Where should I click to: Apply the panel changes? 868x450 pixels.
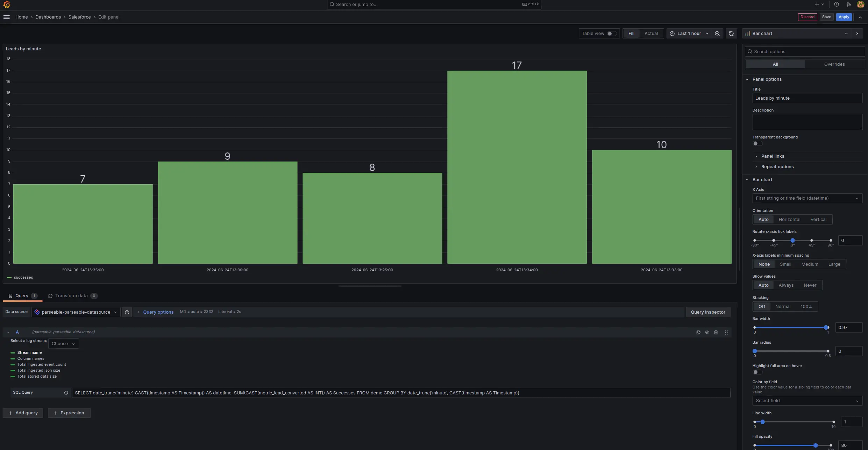[x=844, y=17]
